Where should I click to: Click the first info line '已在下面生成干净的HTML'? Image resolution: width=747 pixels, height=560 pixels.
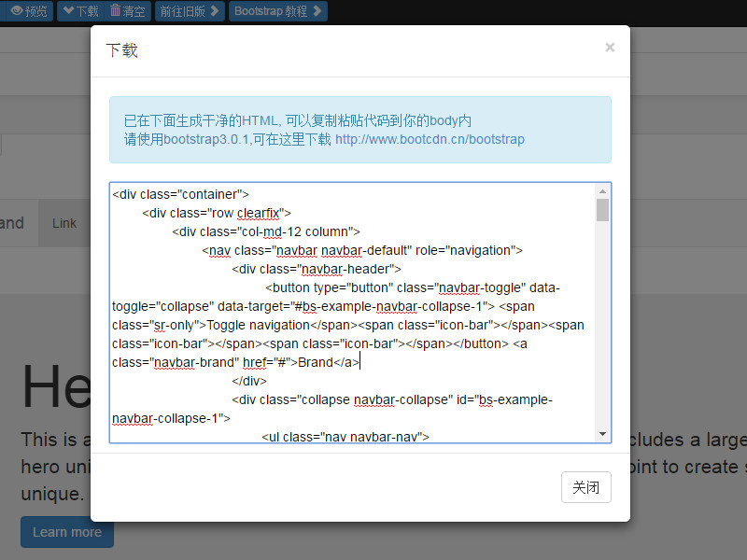298,120
